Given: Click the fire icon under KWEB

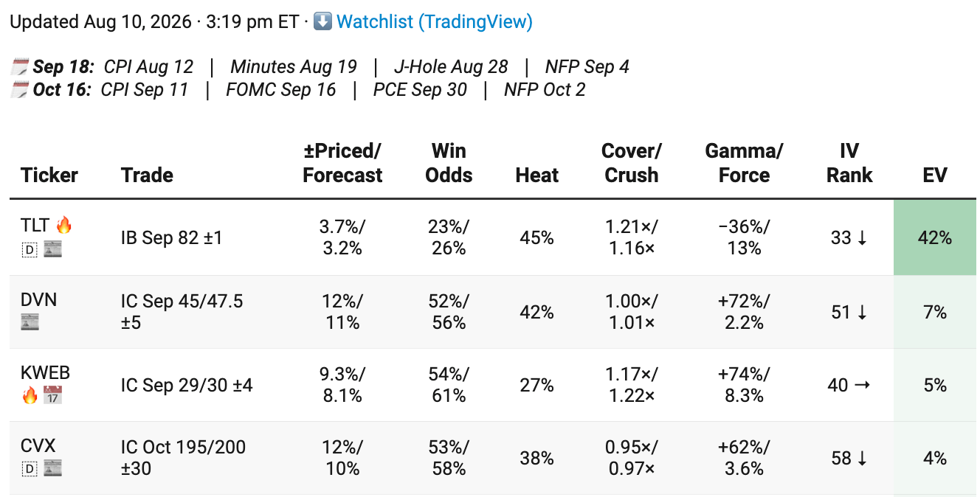Looking at the screenshot, I should pos(30,395).
